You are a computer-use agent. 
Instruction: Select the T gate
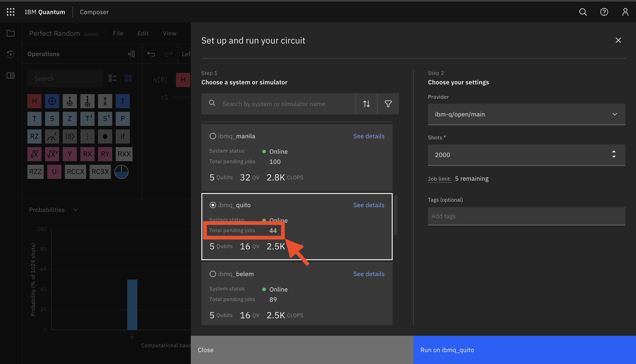tap(34, 119)
